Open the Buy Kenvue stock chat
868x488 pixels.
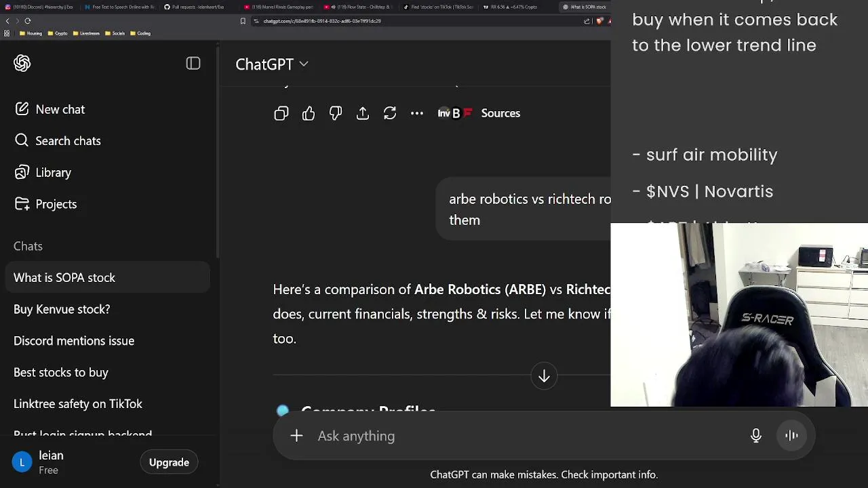[x=62, y=309]
